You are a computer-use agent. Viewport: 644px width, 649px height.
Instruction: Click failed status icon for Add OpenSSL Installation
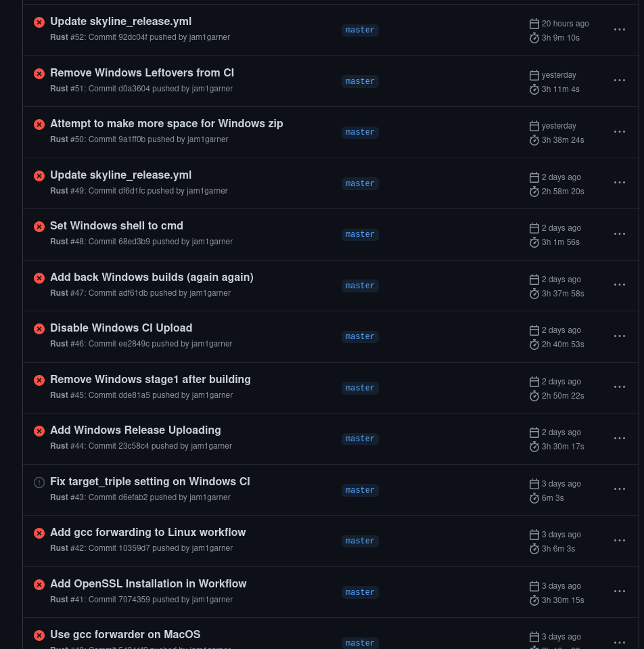(39, 585)
